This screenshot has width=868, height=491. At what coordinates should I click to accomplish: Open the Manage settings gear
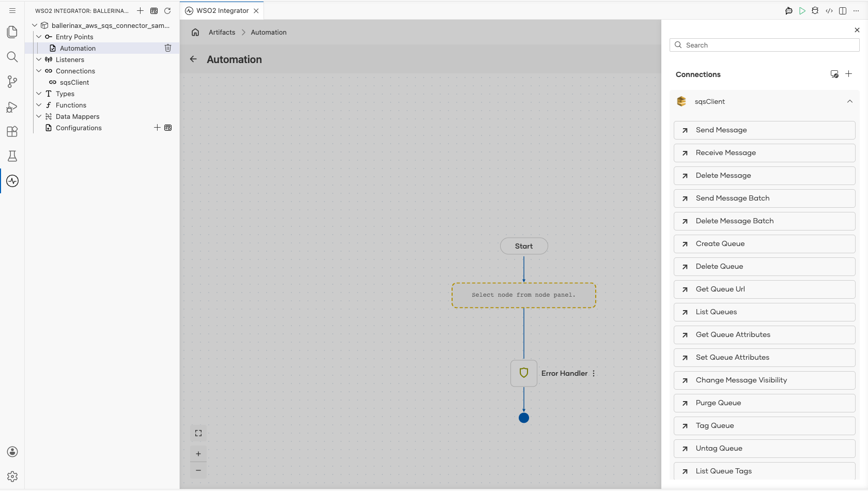(12, 477)
